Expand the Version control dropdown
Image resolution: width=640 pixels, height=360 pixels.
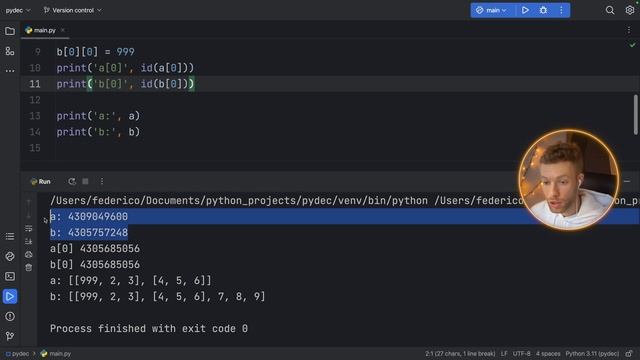coord(73,10)
